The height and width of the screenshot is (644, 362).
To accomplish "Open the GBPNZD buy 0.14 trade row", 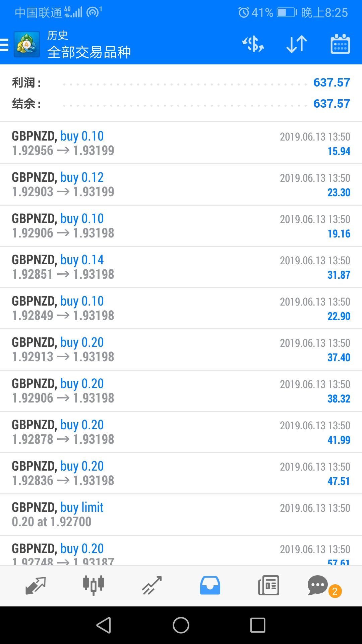I will pos(181,267).
